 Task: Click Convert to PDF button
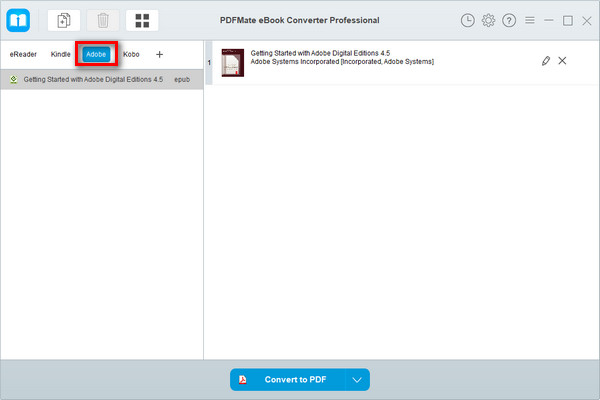[x=288, y=380]
